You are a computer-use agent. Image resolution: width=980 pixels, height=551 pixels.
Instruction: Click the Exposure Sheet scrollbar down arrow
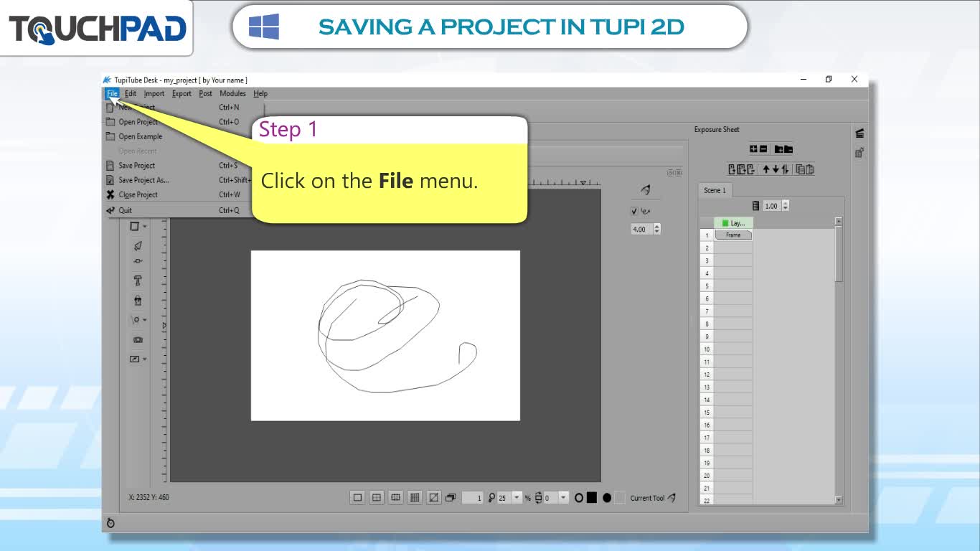click(839, 500)
